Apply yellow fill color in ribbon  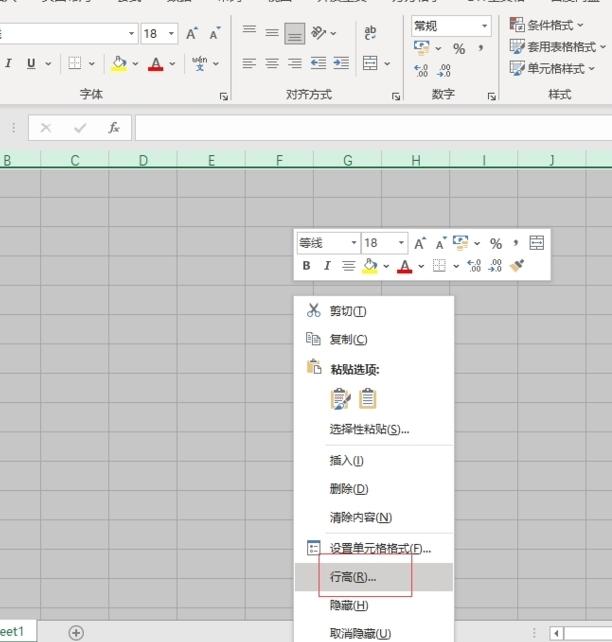click(119, 63)
